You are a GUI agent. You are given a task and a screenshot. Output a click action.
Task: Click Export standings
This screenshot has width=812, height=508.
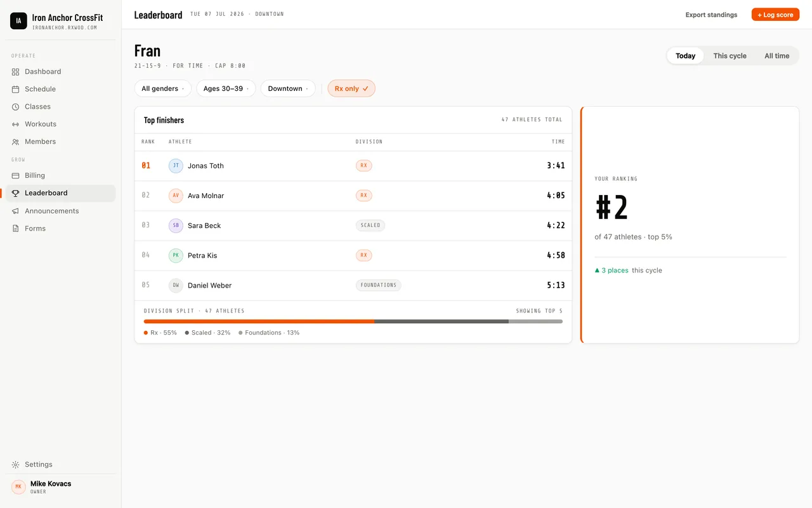click(711, 15)
